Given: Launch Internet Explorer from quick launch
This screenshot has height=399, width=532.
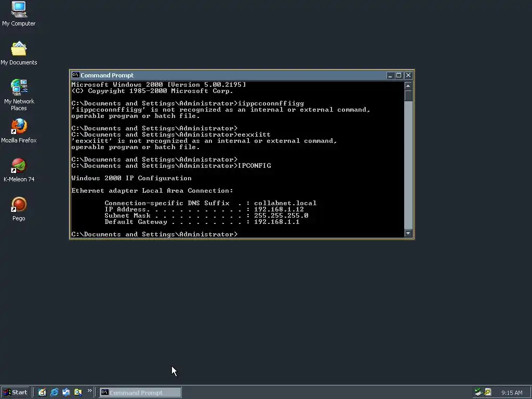Looking at the screenshot, I should [54, 392].
